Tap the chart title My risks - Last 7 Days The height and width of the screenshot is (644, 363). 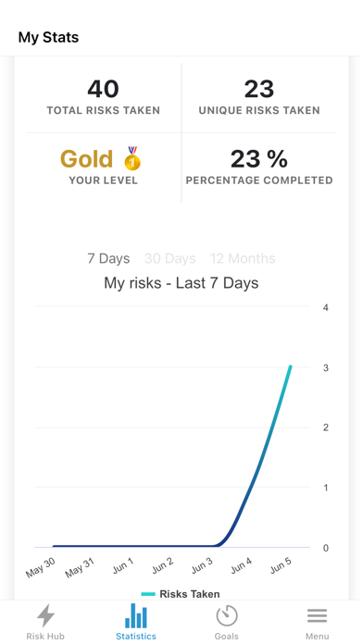click(181, 283)
